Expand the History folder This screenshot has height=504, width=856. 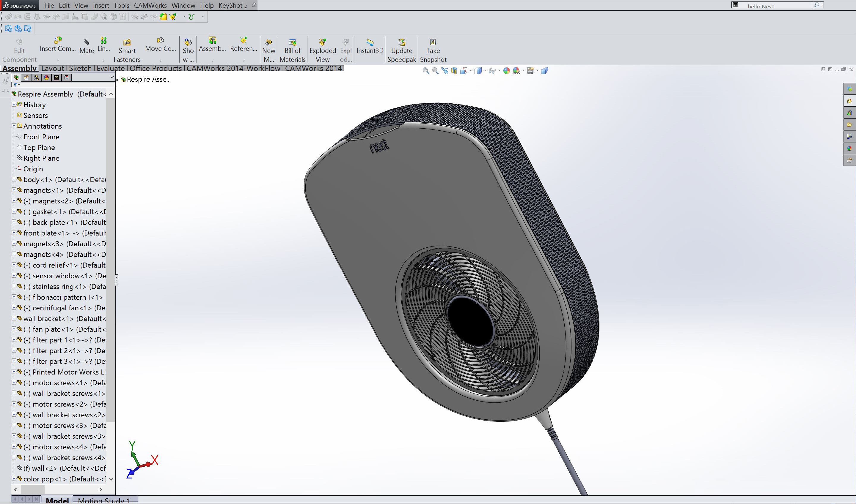14,105
